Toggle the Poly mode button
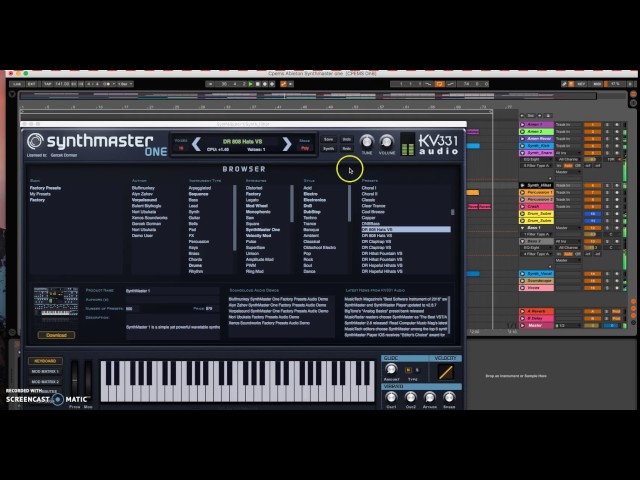This screenshot has height=480, width=640. pos(305,148)
